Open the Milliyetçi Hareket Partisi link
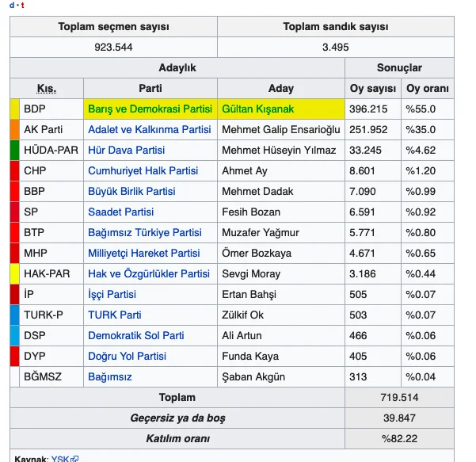 click(x=144, y=254)
